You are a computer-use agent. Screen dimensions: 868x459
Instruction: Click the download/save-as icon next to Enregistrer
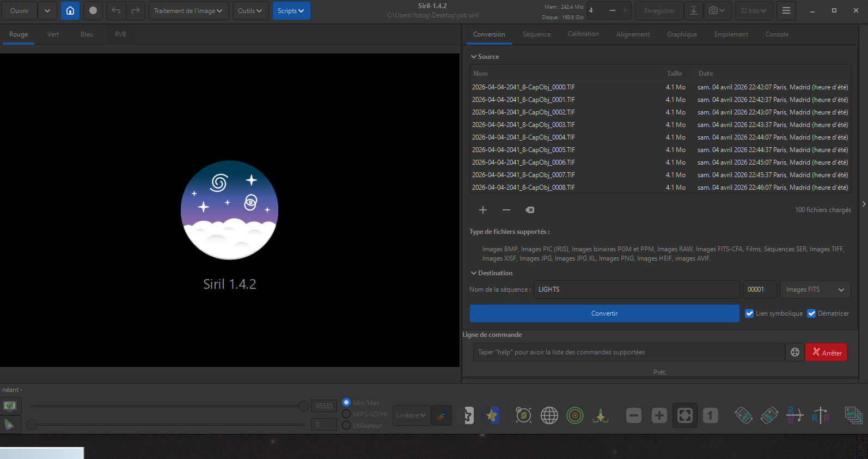[x=693, y=10]
